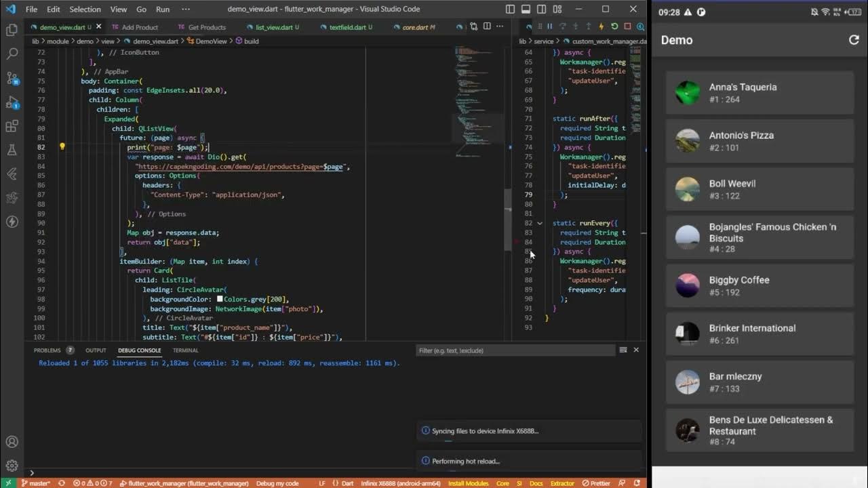
Task: Click the debug console filter field
Action: point(515,350)
